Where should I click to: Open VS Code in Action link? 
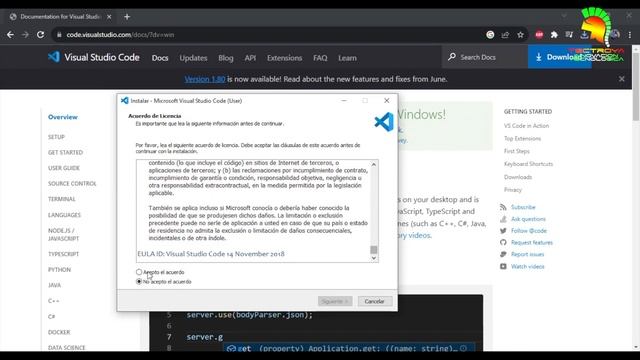pyautogui.click(x=526, y=126)
